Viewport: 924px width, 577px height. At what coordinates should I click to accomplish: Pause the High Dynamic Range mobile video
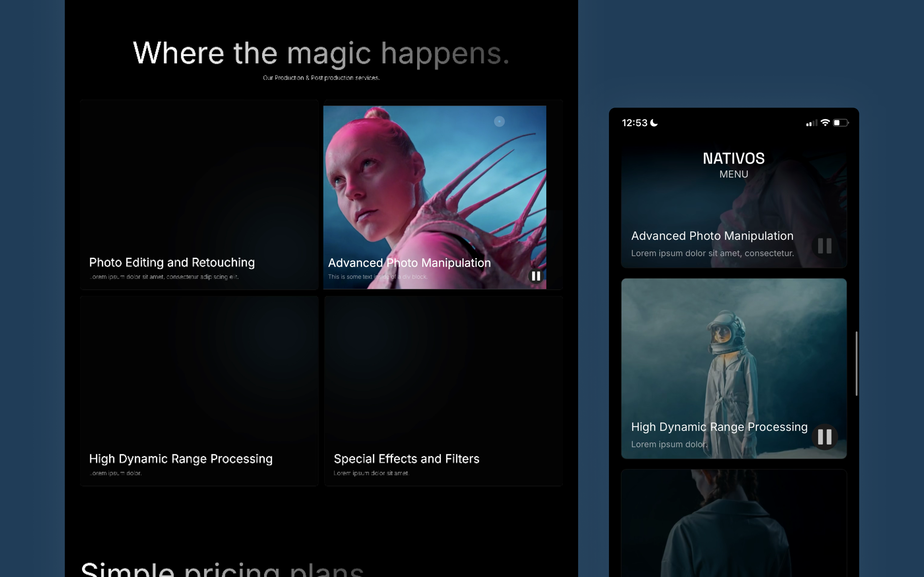pyautogui.click(x=824, y=437)
